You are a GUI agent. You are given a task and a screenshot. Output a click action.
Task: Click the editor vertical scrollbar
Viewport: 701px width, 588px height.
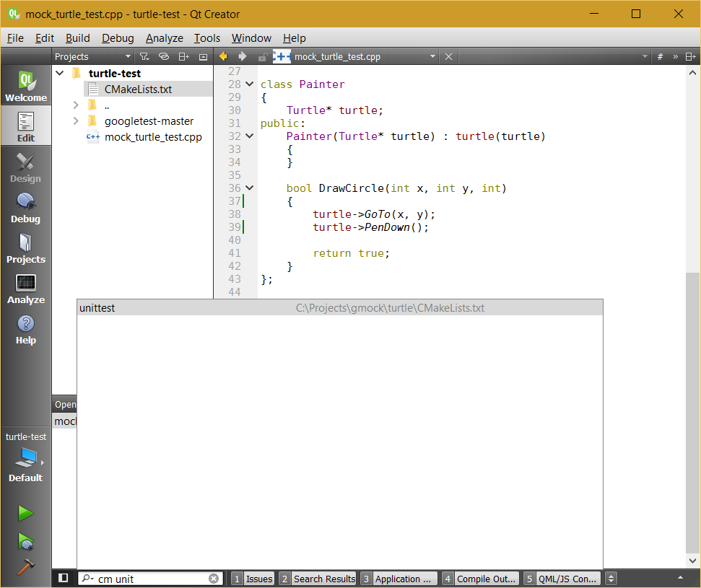pos(692,413)
